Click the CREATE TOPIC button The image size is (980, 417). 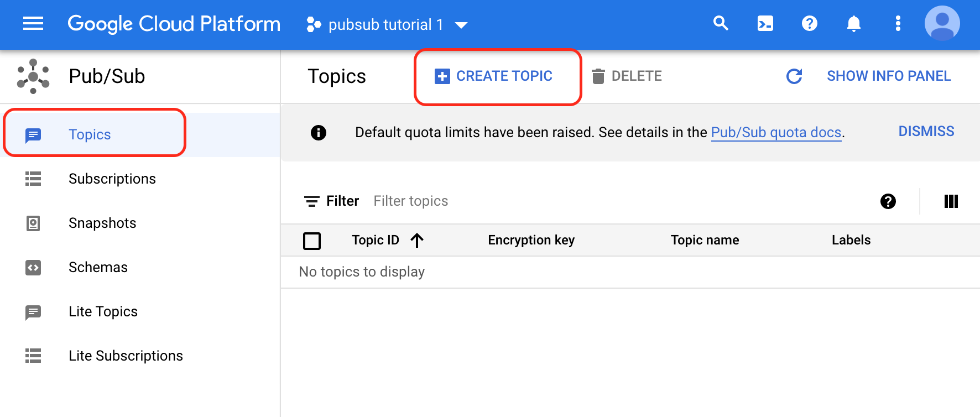pyautogui.click(x=493, y=76)
